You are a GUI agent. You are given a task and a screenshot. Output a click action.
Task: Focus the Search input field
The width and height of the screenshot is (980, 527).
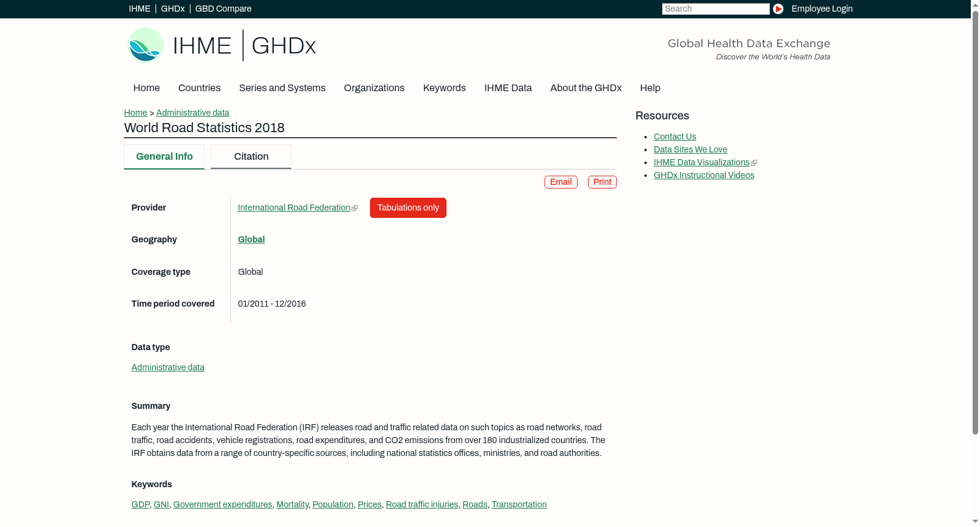click(715, 9)
